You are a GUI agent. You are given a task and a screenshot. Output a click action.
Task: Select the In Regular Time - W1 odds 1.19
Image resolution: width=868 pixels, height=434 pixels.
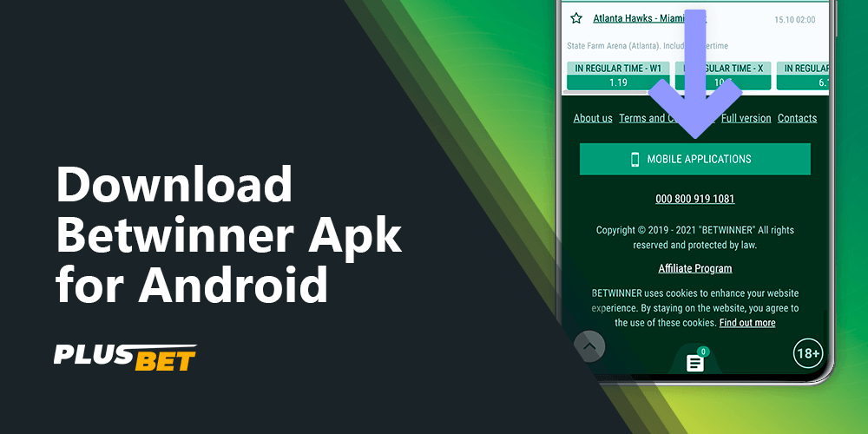tap(618, 76)
